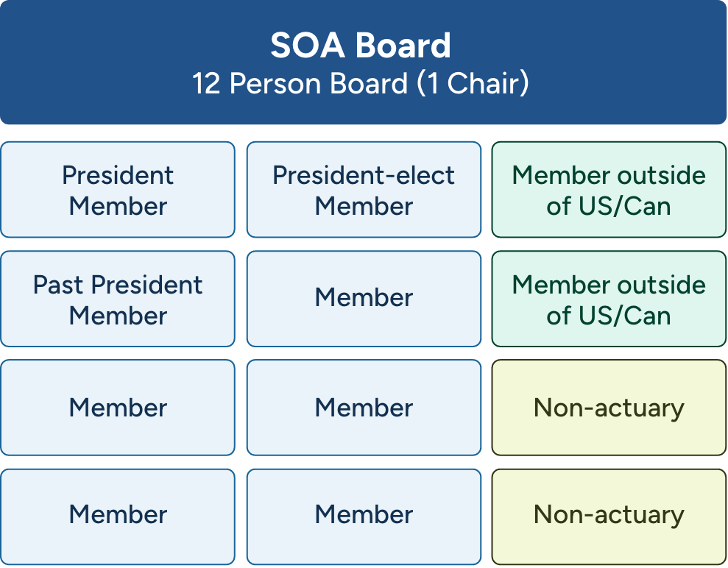Screen dimensions: 728x568
Task: Select the bottom Non-actuary box
Action: click(x=609, y=515)
